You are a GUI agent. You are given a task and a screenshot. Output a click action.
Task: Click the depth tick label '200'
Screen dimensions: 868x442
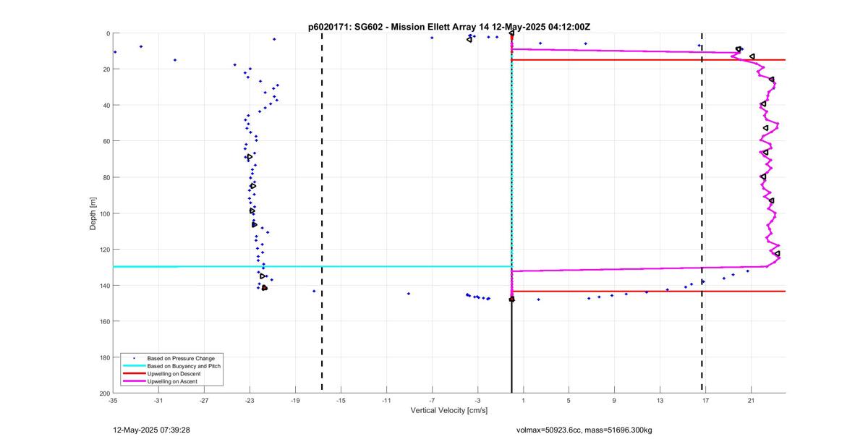[103, 393]
